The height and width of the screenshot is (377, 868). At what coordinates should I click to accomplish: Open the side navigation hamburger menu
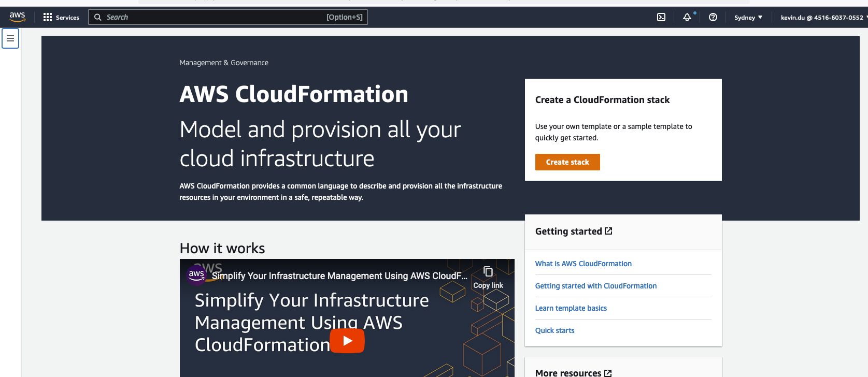click(10, 38)
